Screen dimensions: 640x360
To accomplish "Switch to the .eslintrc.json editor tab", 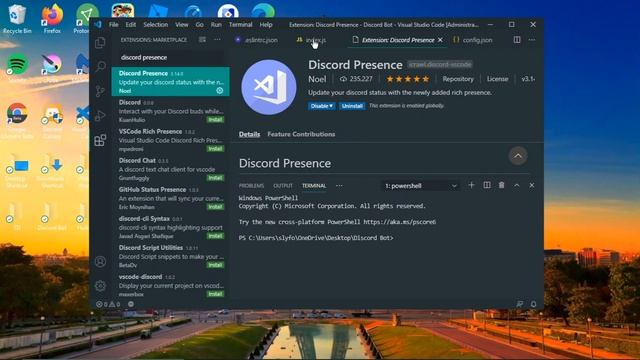I will pos(257,40).
